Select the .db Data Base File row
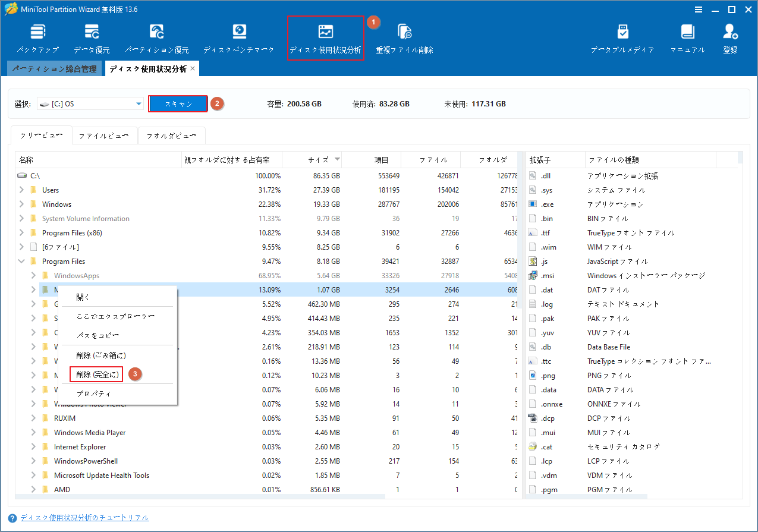Screen dimensions: 758x532 (631, 347)
